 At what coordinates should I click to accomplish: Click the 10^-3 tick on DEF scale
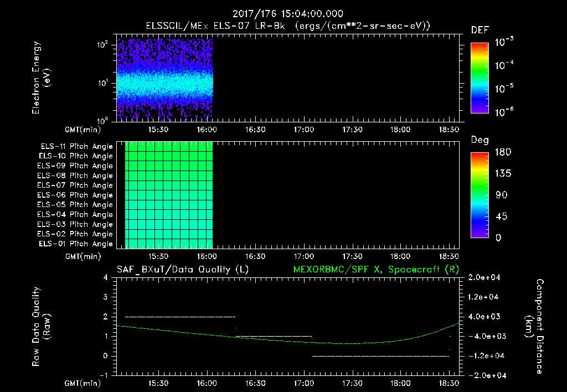coord(504,42)
